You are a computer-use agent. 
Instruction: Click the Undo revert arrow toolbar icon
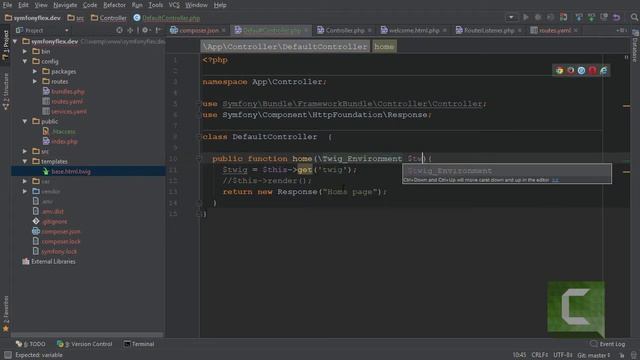[616, 18]
